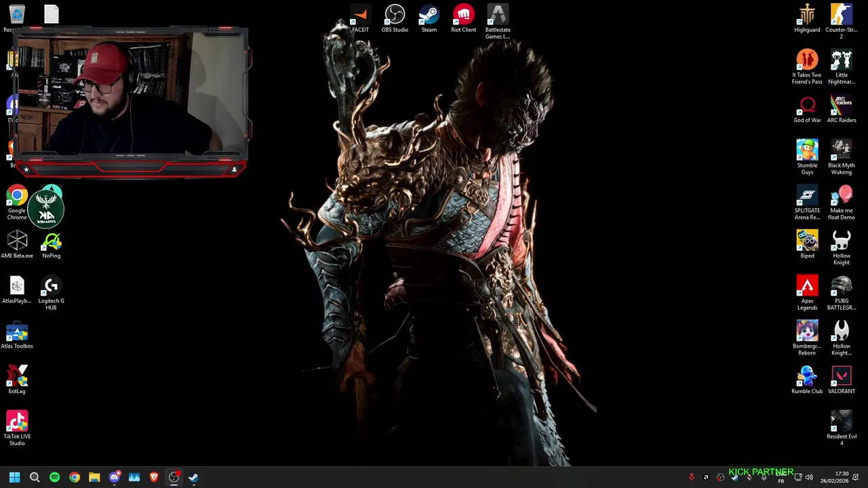
Task: Open the Steam desktop shortcut
Action: [429, 19]
